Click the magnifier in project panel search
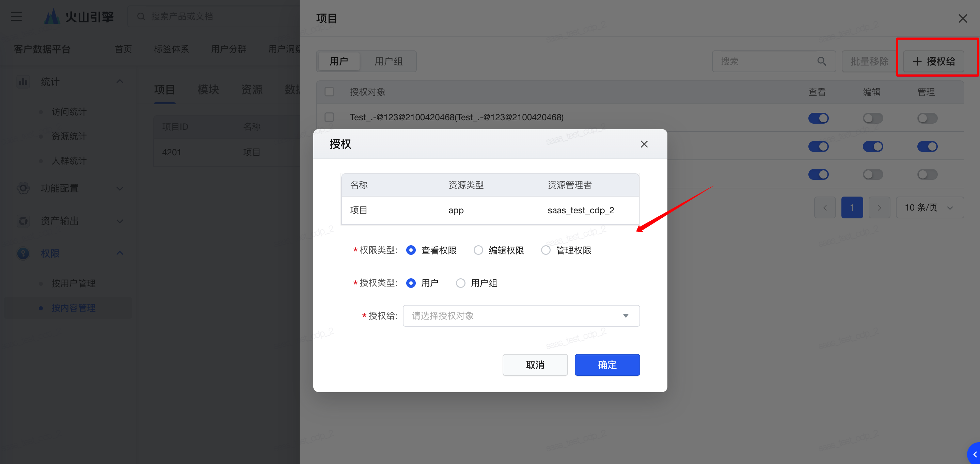 (x=822, y=61)
